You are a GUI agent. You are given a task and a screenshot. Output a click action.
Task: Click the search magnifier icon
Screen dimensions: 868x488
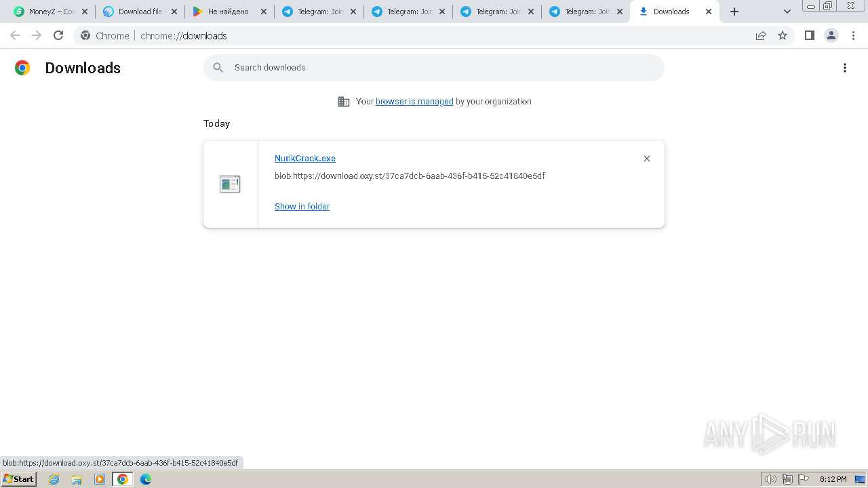pyautogui.click(x=218, y=68)
